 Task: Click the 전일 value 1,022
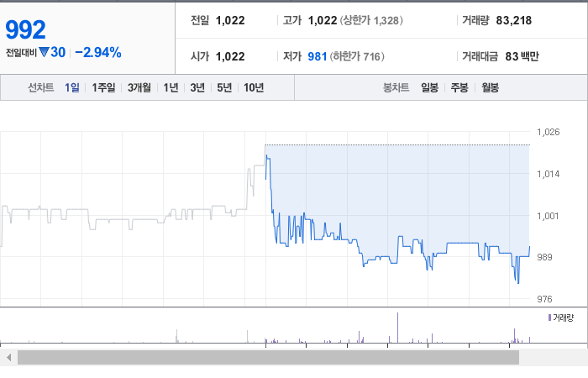[x=230, y=20]
